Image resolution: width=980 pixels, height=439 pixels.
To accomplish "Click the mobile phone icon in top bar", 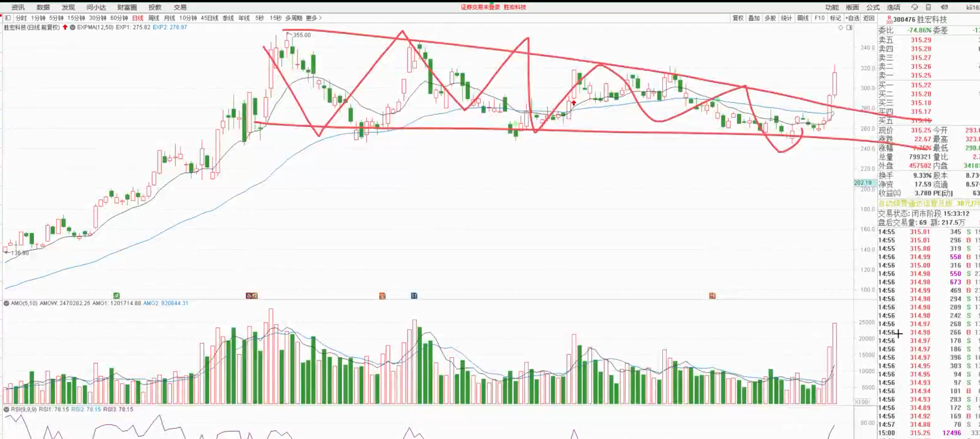I will pyautogui.click(x=929, y=7).
